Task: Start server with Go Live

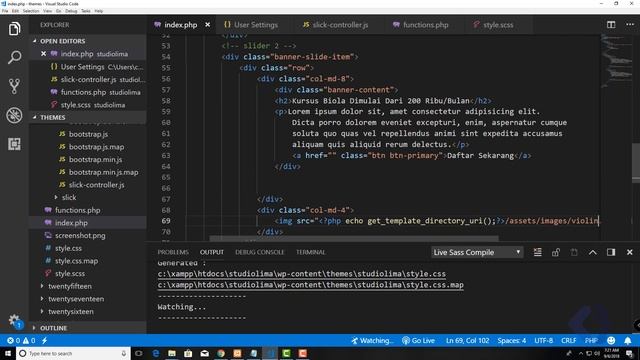Action: click(x=418, y=340)
